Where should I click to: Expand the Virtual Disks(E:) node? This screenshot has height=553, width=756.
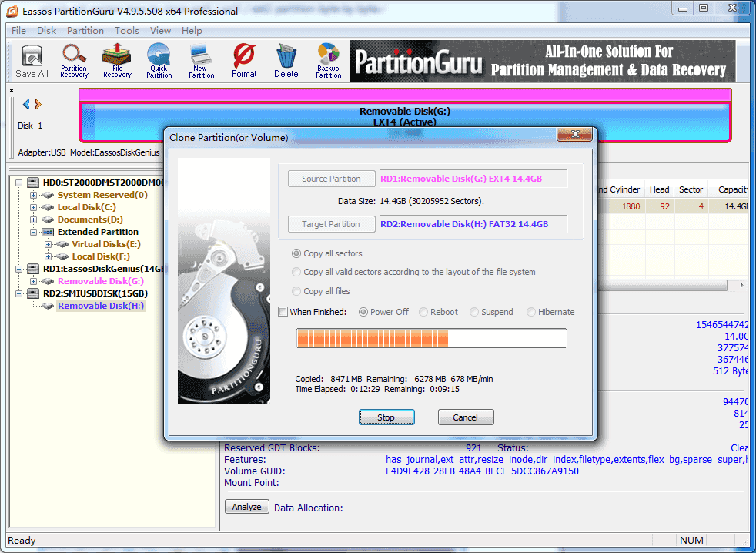[x=48, y=244]
